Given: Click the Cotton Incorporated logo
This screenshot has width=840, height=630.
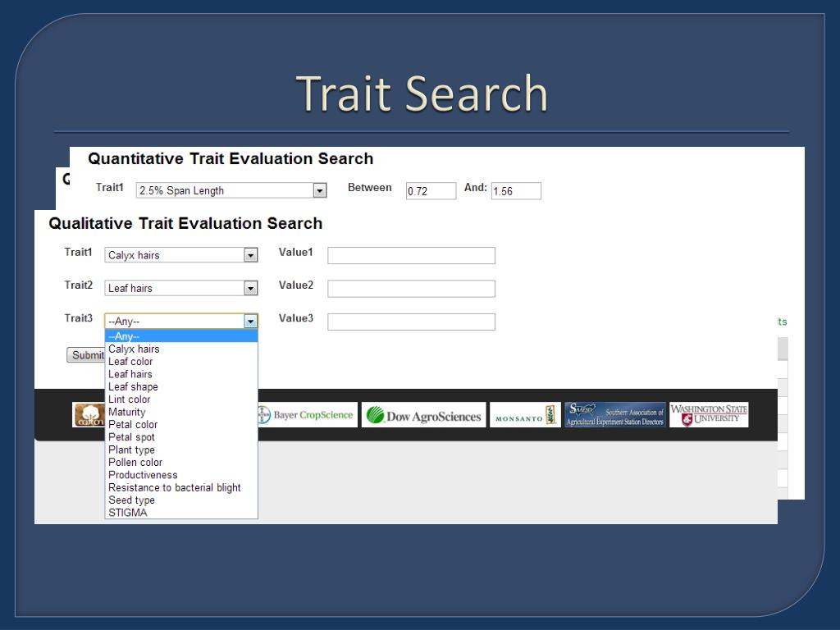Looking at the screenshot, I should 89,414.
